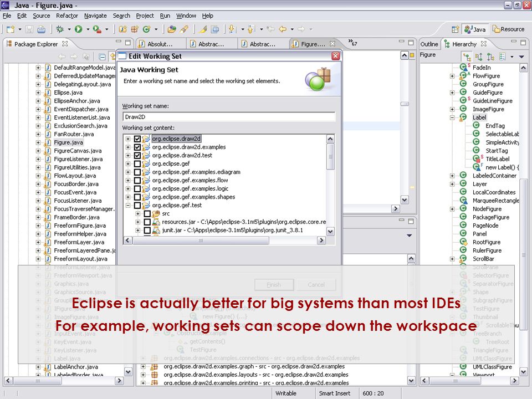The image size is (532, 399).
Task: Show hidden editors list »67
Action: pyautogui.click(x=352, y=43)
